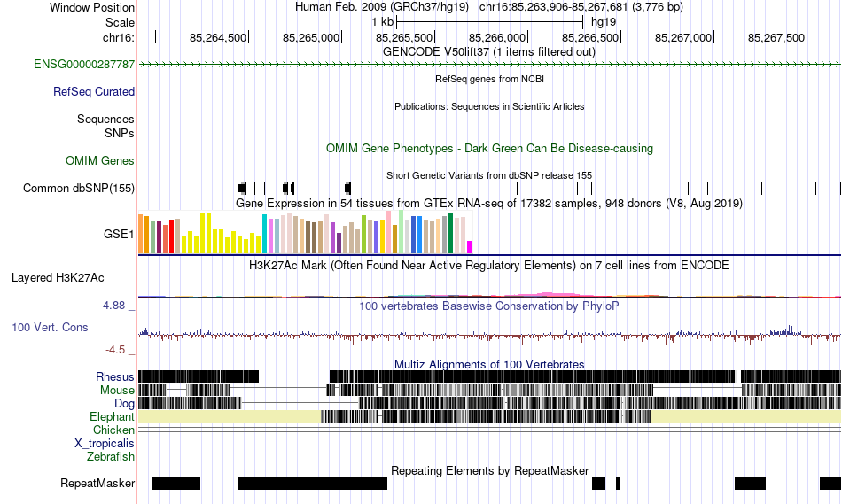Click the chr16: base position label
842x504 pixels.
(x=119, y=37)
